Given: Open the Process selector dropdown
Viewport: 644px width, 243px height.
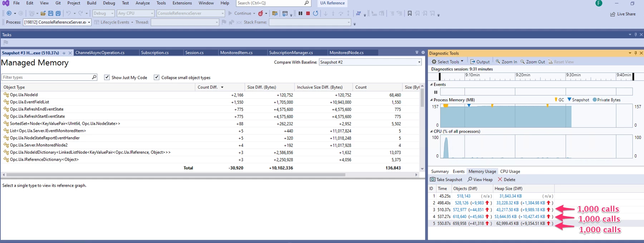Looking at the screenshot, I should [89, 22].
